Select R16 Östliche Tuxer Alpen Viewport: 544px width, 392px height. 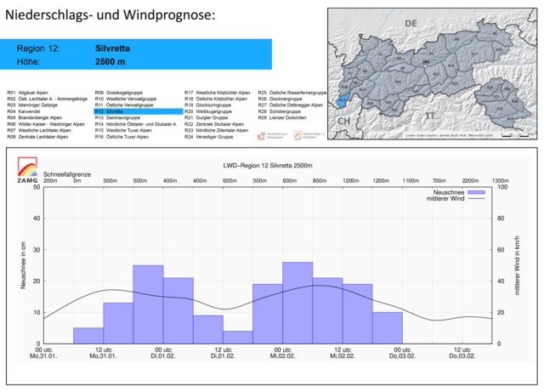pos(122,137)
